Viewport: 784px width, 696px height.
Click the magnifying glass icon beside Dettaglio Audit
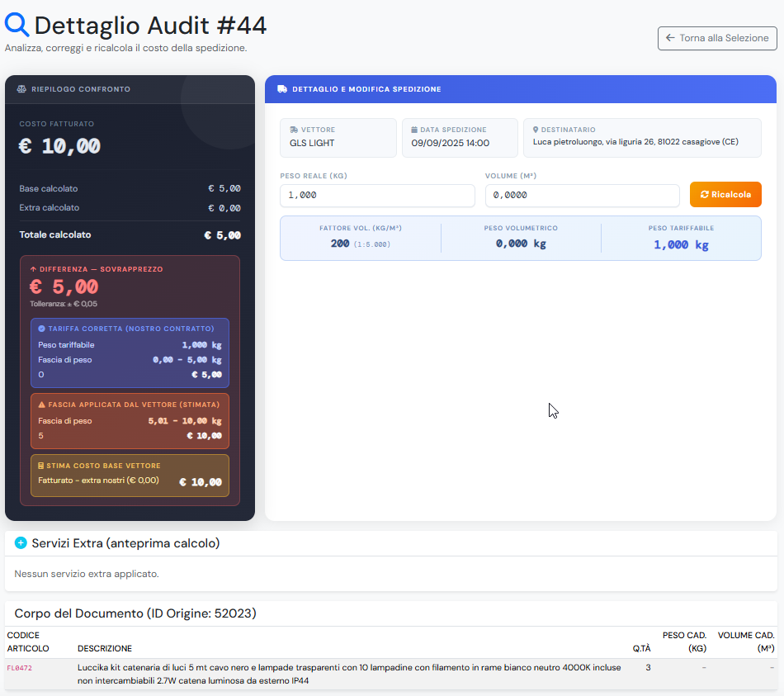click(17, 26)
